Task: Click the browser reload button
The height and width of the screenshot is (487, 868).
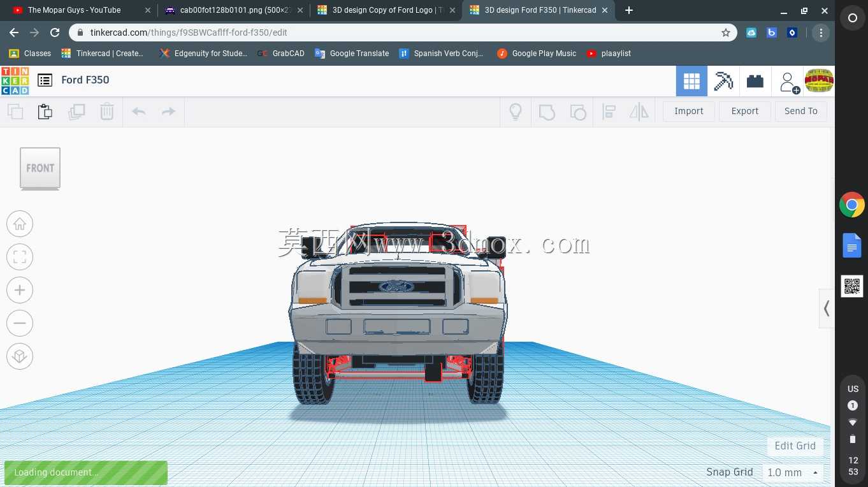Action: coord(55,33)
